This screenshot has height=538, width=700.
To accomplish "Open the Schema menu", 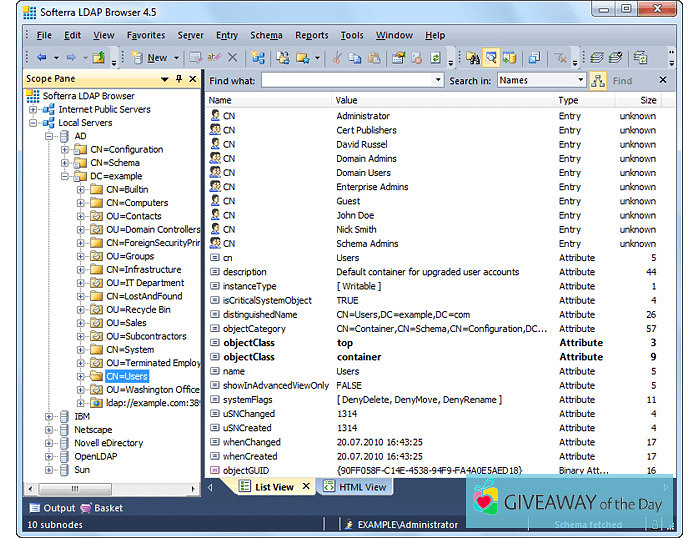I will (265, 35).
